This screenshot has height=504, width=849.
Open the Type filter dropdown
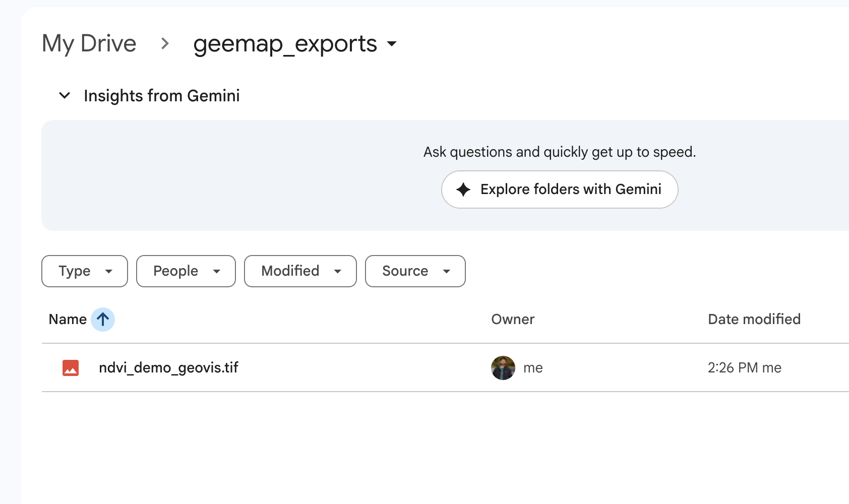tap(85, 271)
